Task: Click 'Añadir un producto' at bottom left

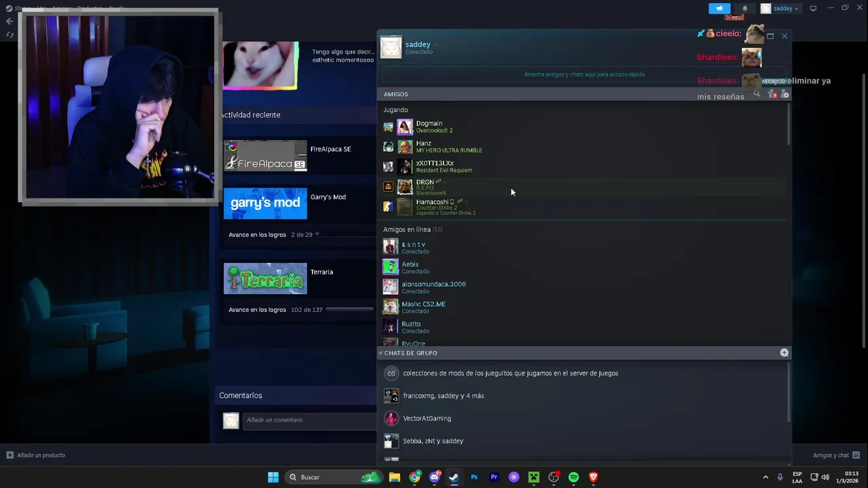Action: (36, 455)
